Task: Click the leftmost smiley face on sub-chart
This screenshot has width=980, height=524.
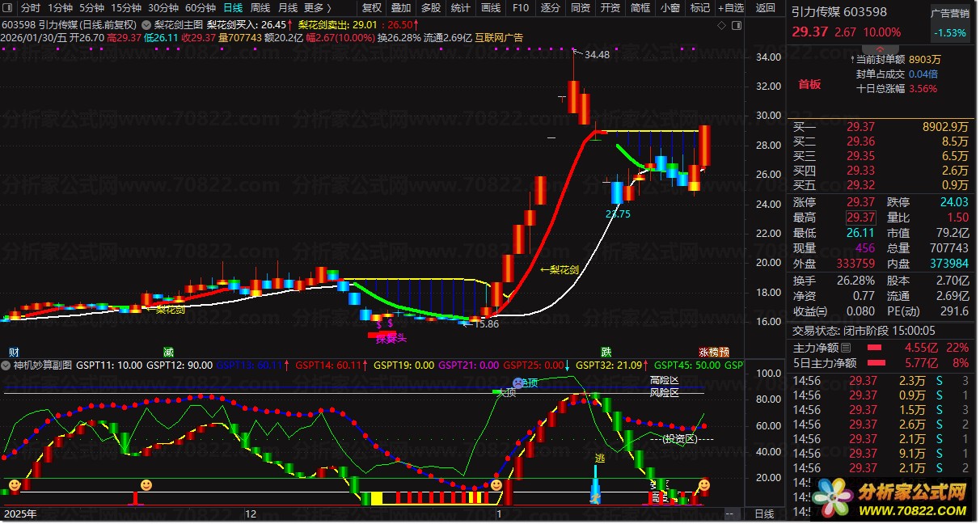Action: (x=15, y=484)
